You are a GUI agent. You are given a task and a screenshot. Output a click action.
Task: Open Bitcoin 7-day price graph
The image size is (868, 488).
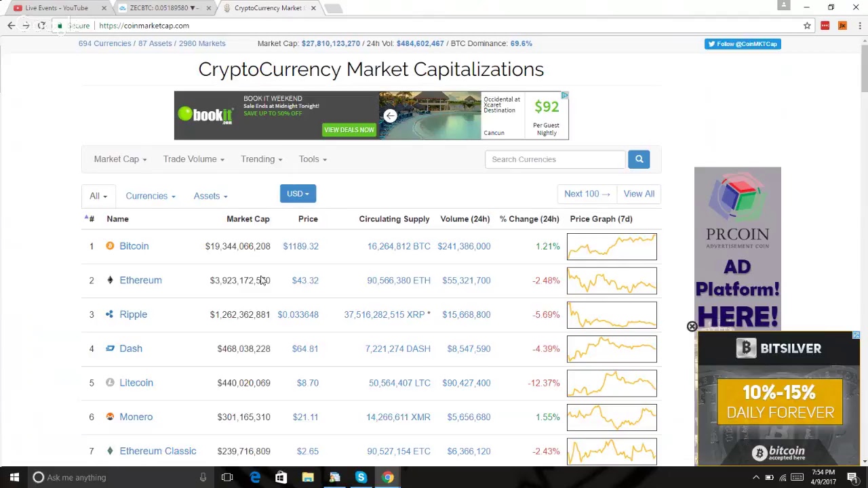(x=612, y=246)
